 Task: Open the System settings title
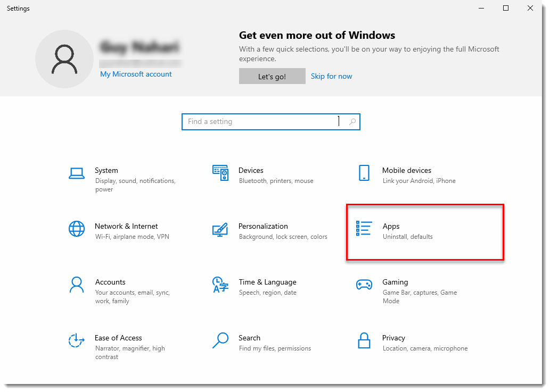coord(106,170)
